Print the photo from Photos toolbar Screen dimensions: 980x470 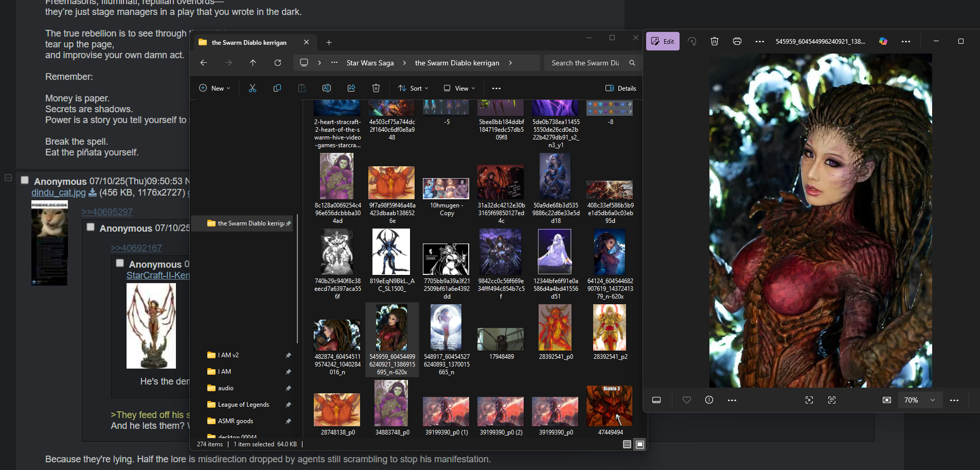[737, 41]
